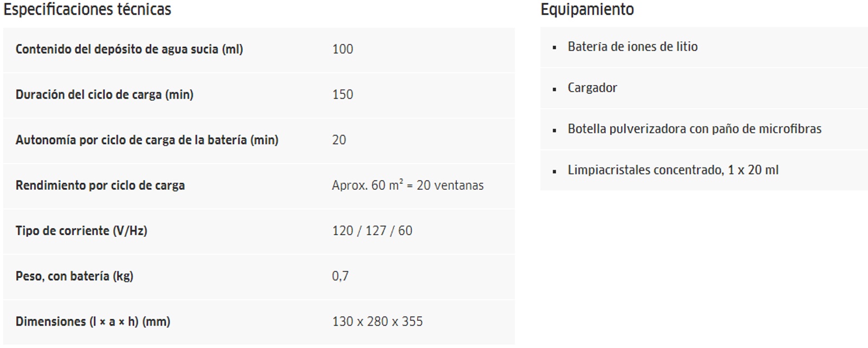Select Duración del ciclo de carga label

click(x=104, y=95)
